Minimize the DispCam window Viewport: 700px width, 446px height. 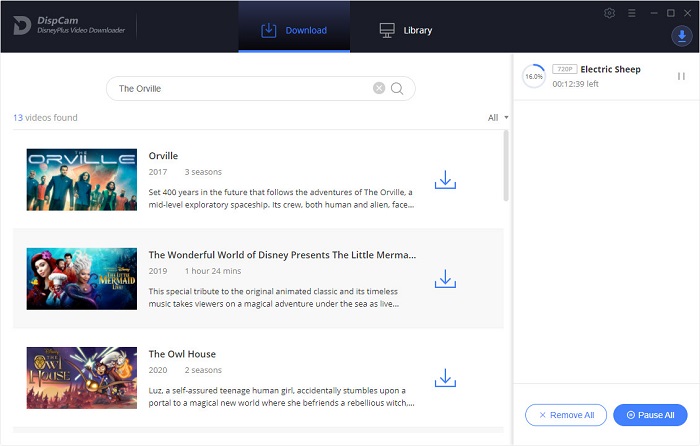[x=654, y=13]
